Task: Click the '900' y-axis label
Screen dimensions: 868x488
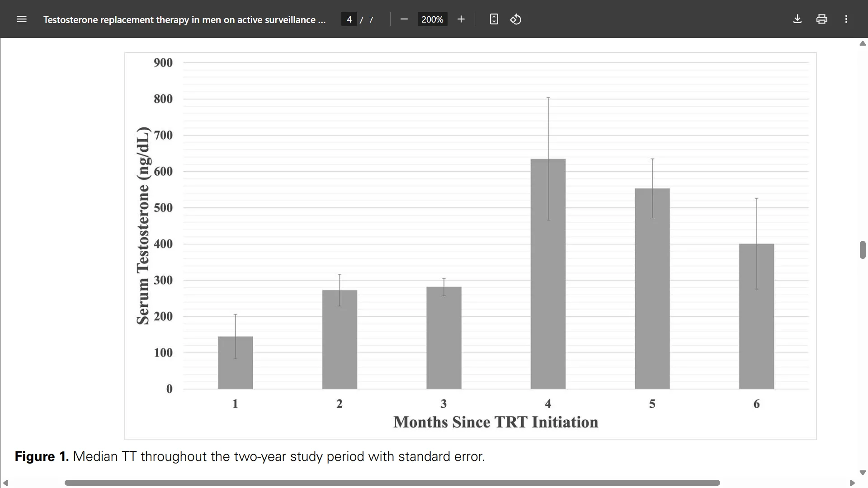Action: 163,63
